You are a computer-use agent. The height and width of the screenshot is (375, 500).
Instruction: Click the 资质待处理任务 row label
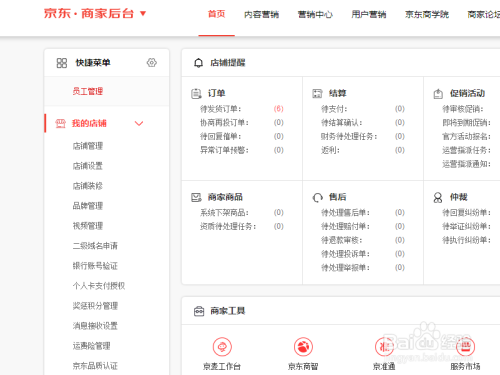228,227
